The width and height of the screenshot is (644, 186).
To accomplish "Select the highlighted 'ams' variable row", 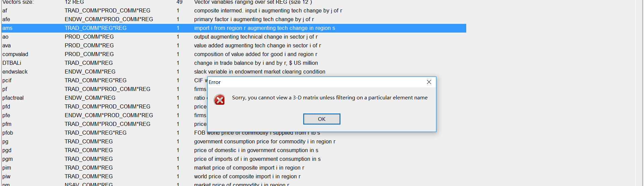I will (7, 28).
